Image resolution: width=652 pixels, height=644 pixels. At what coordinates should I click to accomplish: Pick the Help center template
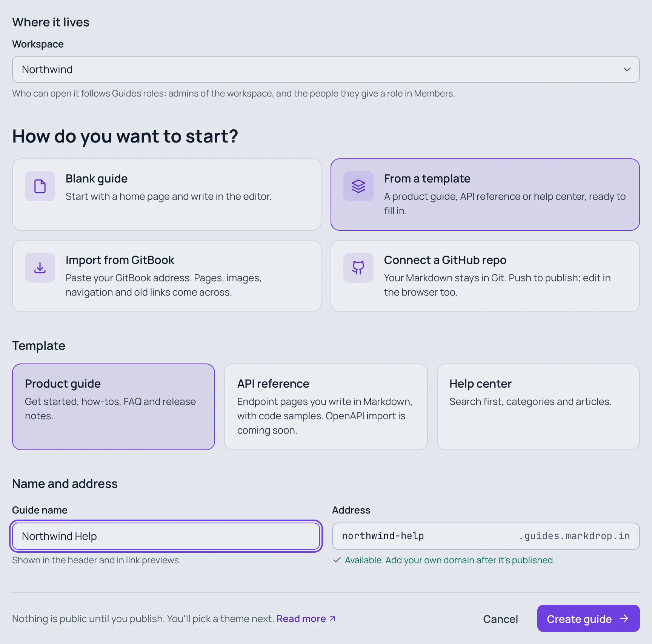538,407
